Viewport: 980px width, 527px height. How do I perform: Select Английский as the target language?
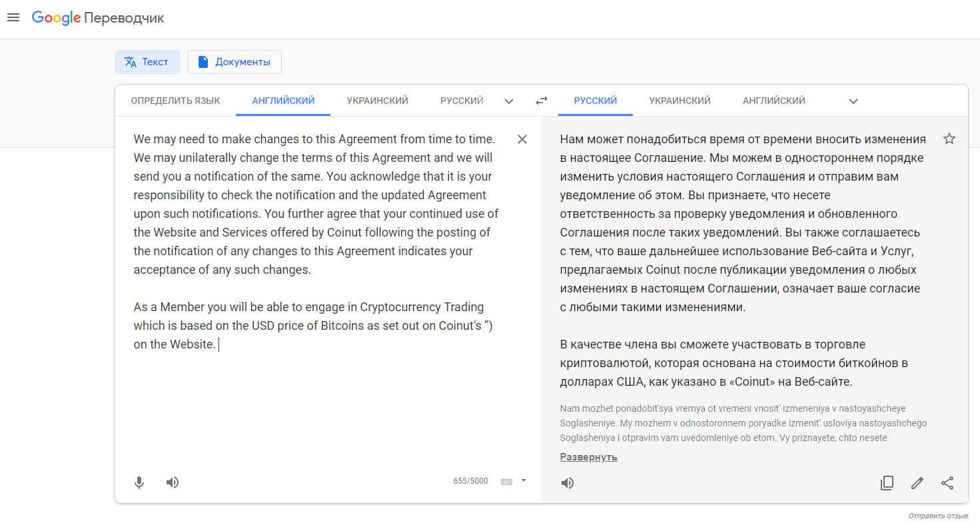tap(773, 101)
